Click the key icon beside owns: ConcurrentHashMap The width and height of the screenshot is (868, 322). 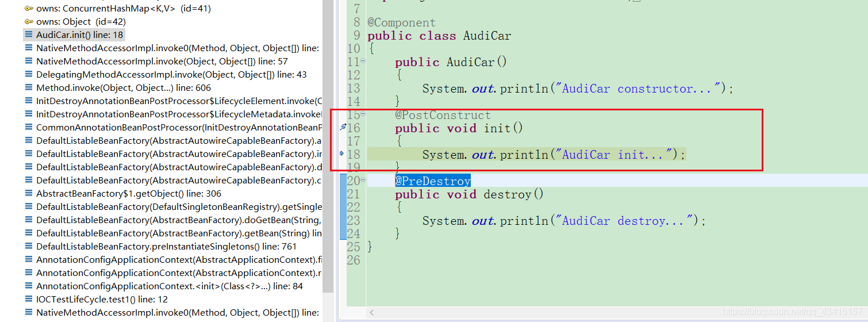pos(29,9)
